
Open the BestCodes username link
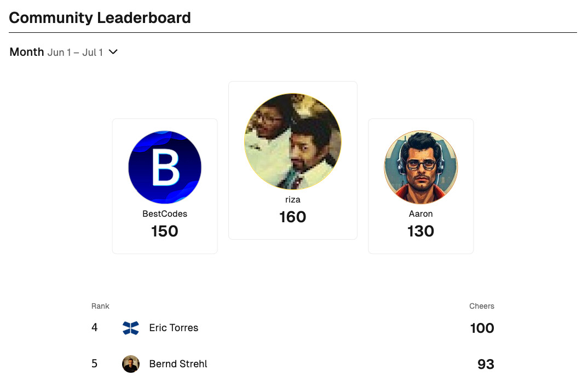[x=165, y=213]
